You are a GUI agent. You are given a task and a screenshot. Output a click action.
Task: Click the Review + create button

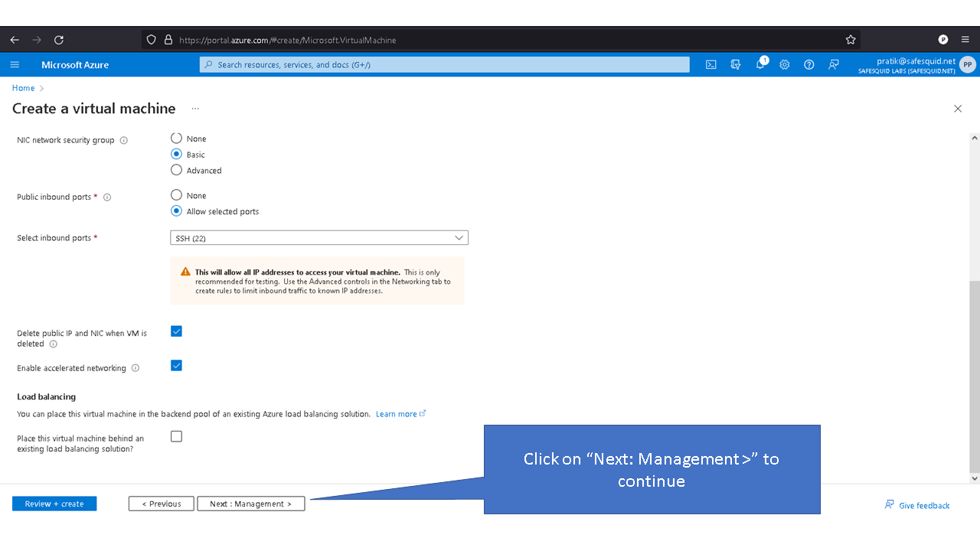pyautogui.click(x=54, y=504)
